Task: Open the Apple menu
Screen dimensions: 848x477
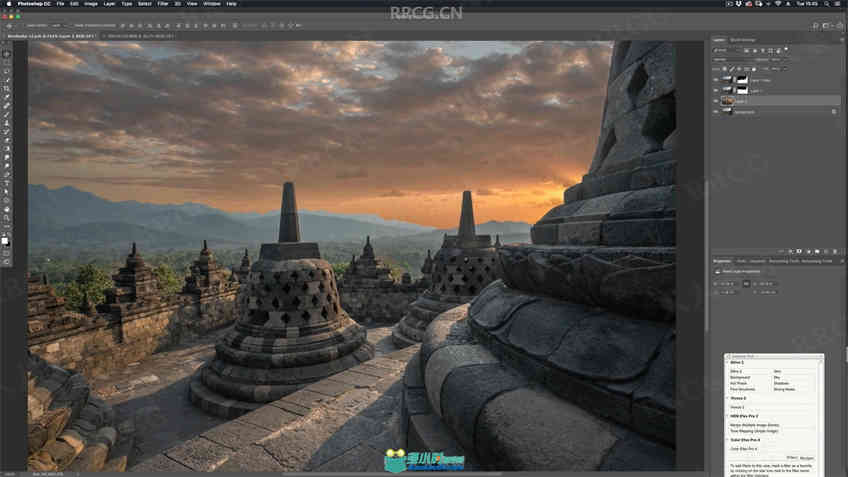Action: tap(8, 4)
